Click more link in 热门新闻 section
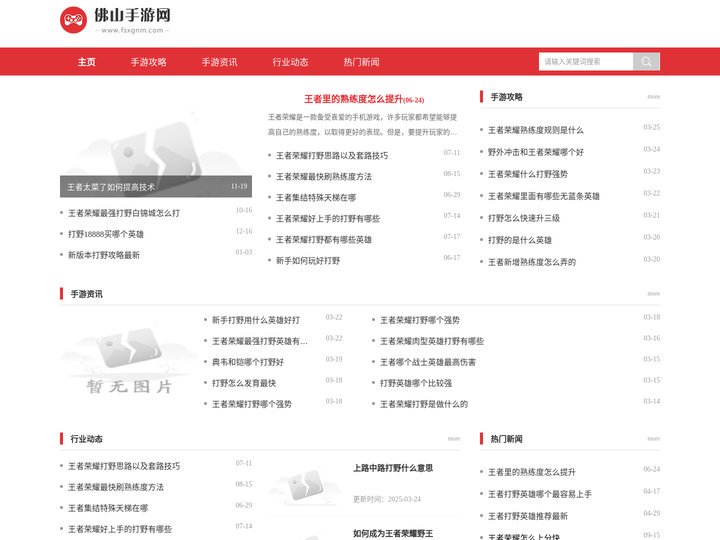Image resolution: width=720 pixels, height=540 pixels. (653, 439)
